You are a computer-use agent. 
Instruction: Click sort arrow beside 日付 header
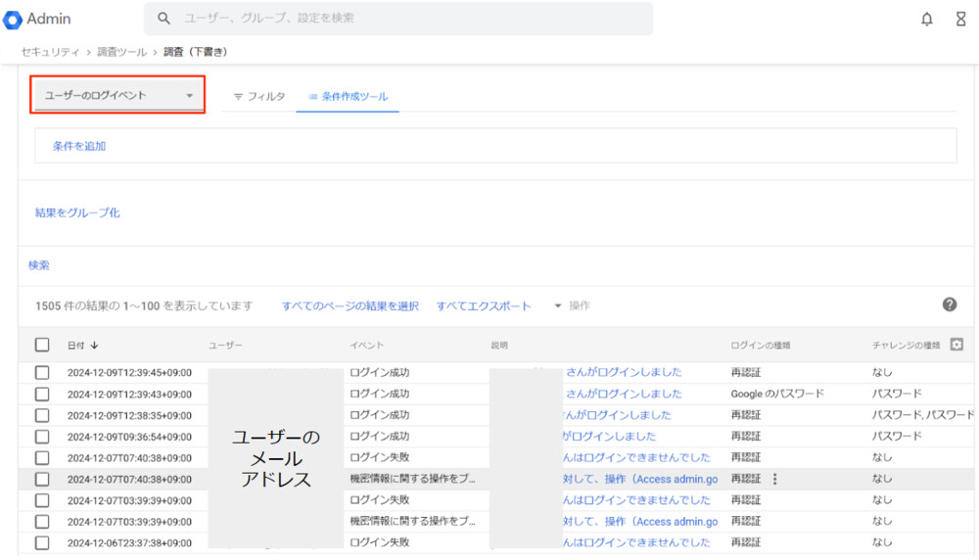point(95,346)
